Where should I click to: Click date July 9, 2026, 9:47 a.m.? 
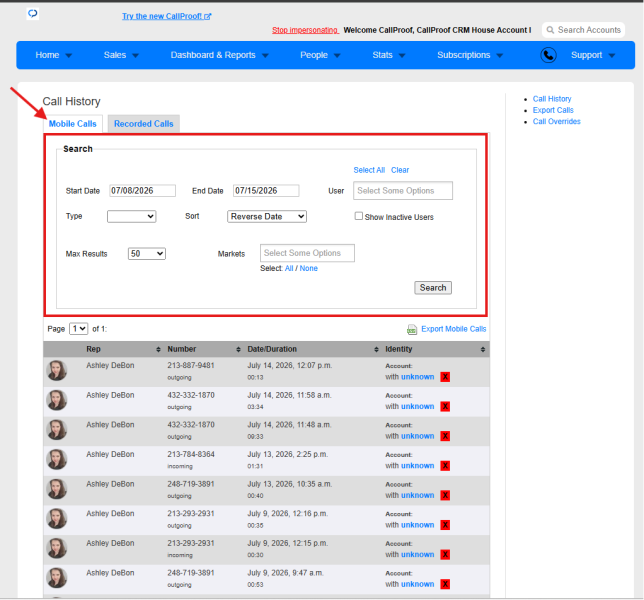click(x=285, y=572)
